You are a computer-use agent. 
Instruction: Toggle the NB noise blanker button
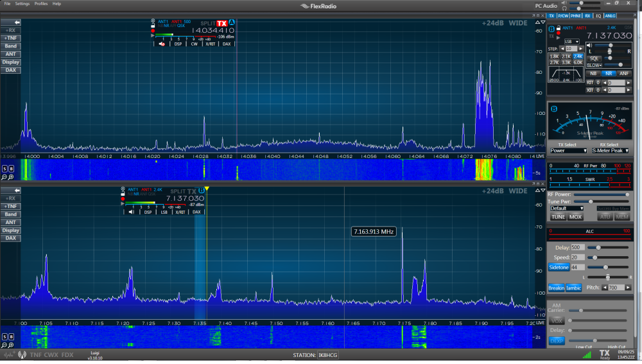(593, 73)
